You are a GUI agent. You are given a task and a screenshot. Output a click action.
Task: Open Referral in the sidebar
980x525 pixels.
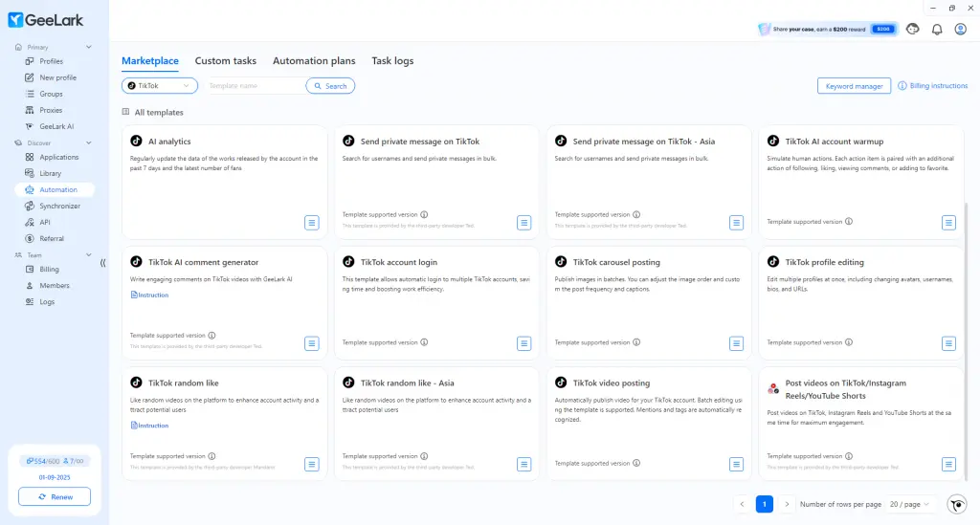(54, 238)
